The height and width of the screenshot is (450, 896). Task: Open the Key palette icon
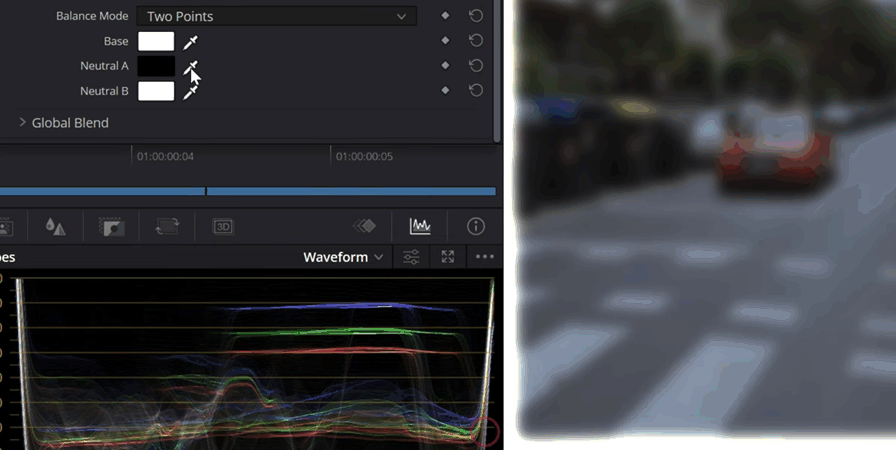[x=111, y=227]
